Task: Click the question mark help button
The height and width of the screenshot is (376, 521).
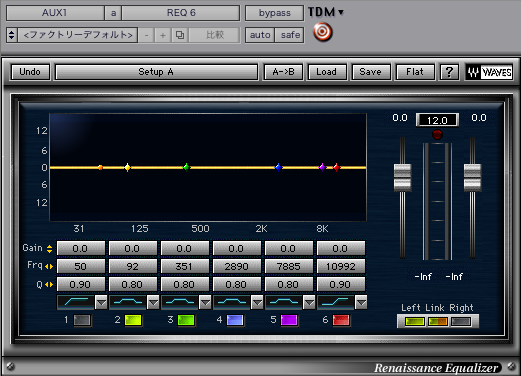Action: click(x=449, y=72)
